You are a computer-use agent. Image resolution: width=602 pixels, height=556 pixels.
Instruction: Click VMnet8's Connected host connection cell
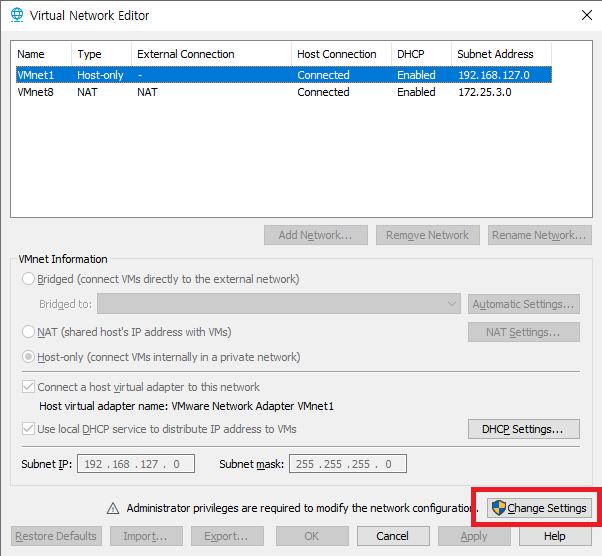coord(323,92)
